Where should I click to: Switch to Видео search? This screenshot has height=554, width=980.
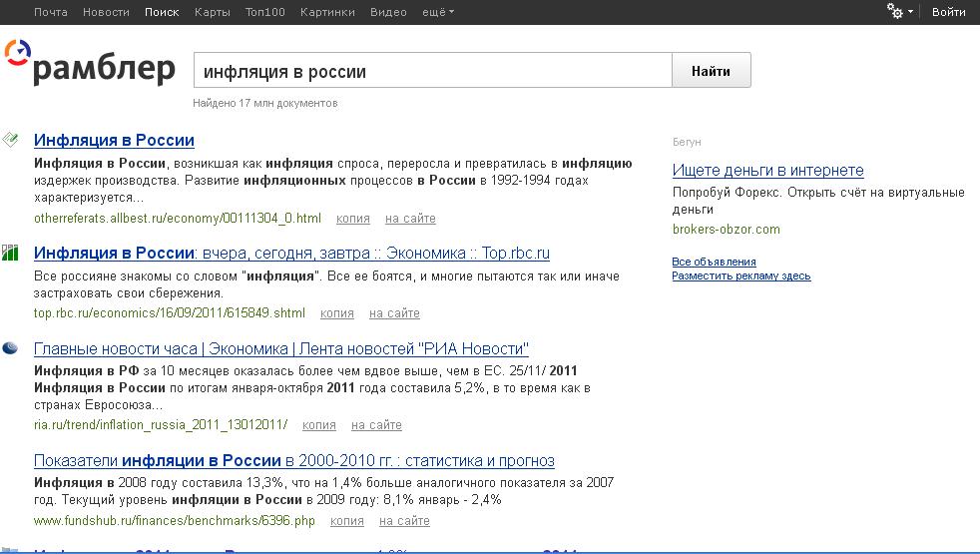click(388, 12)
